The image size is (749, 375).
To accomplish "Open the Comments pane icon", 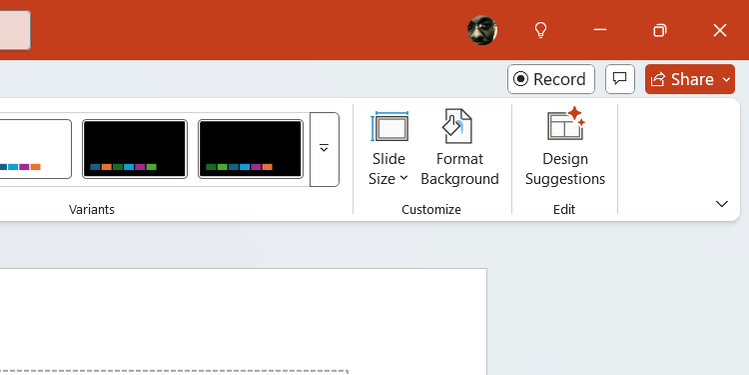I will [620, 79].
